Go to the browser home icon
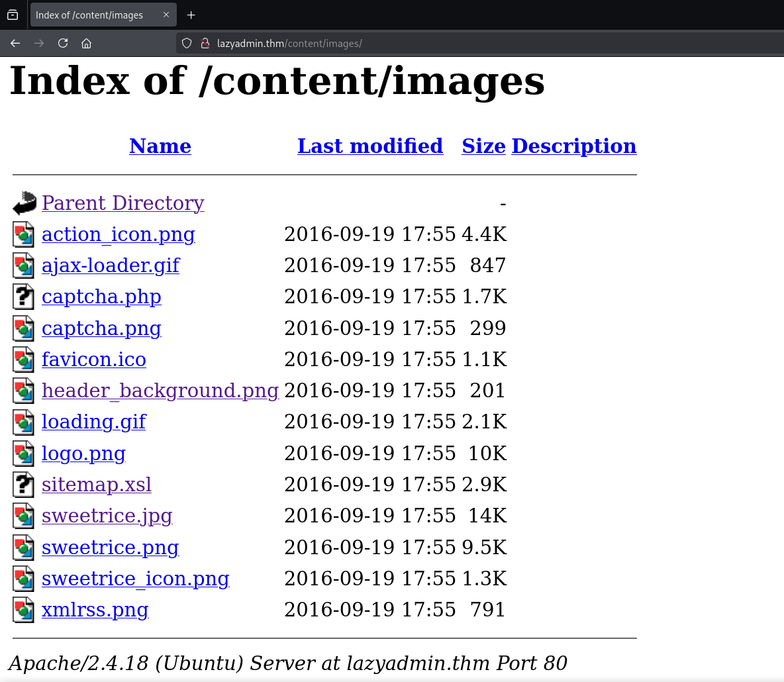 tap(86, 43)
